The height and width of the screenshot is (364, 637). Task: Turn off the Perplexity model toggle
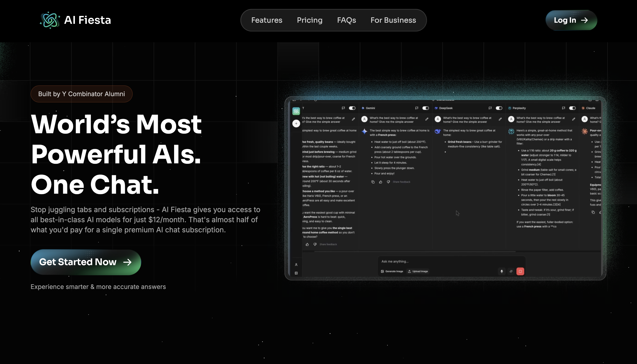click(x=572, y=108)
